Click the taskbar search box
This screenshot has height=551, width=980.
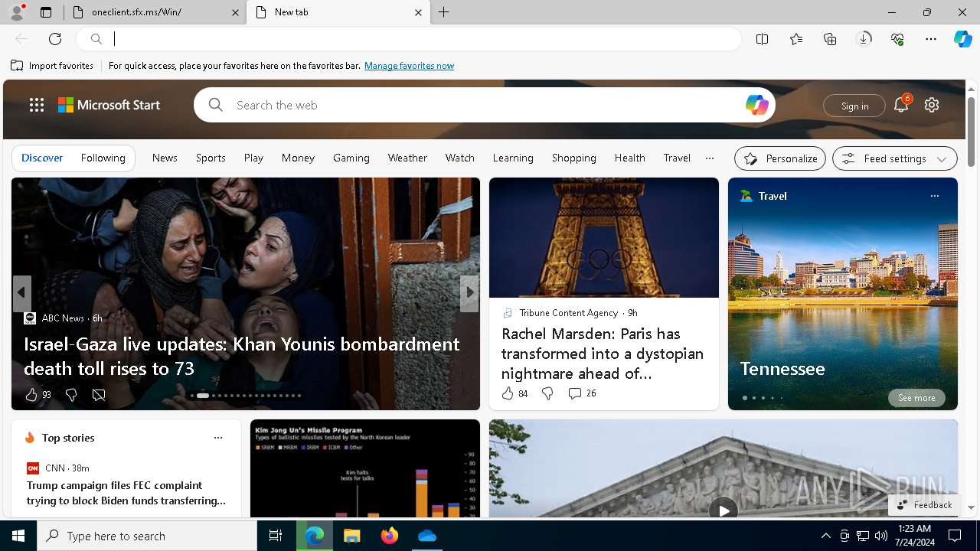pyautogui.click(x=147, y=536)
